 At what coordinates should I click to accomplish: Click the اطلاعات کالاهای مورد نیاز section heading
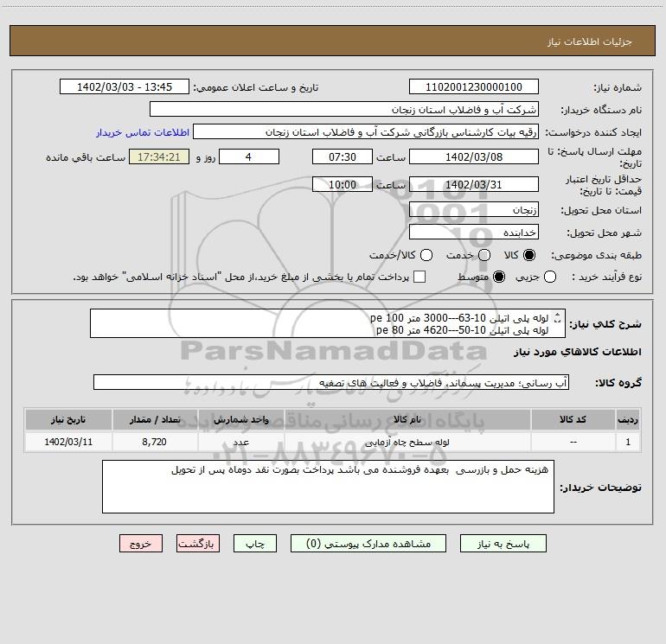point(578,352)
